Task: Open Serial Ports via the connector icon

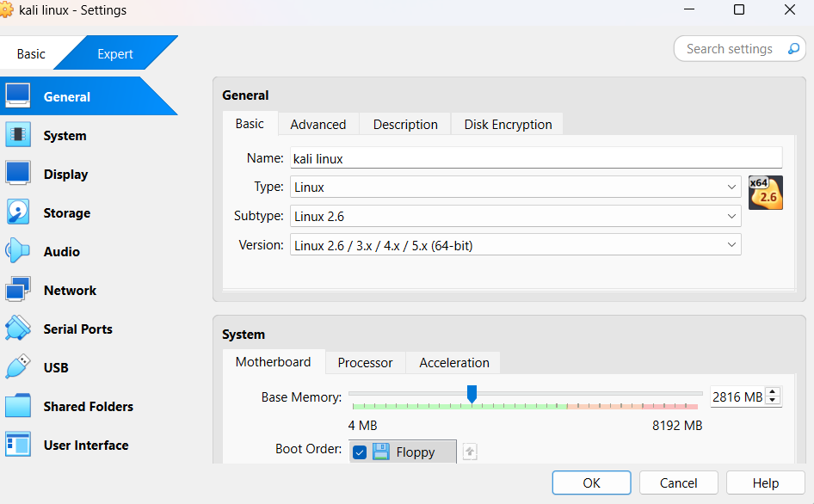Action: [18, 329]
